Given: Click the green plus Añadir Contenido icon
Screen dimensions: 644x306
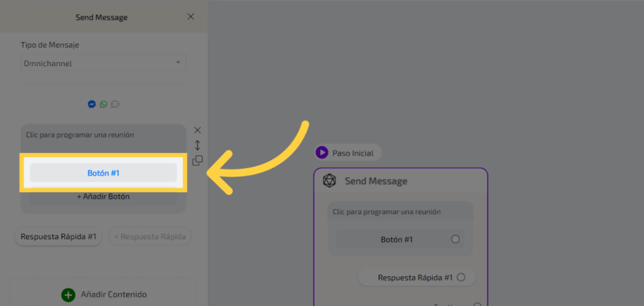Looking at the screenshot, I should 68,294.
